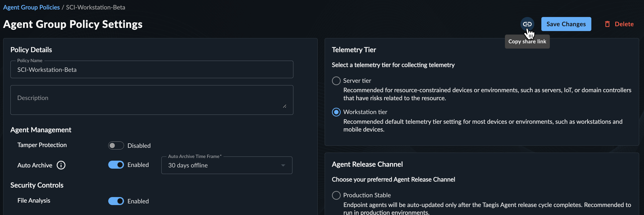Click the trash icon beside Delete

tap(607, 24)
